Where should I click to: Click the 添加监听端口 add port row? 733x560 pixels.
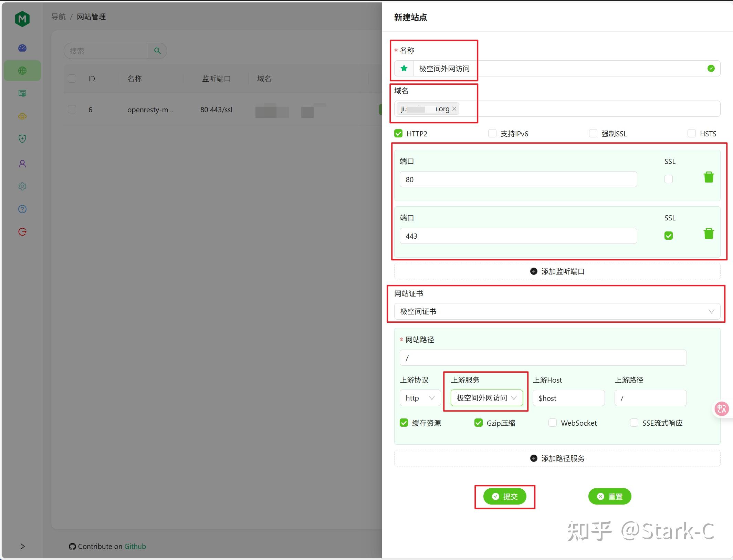point(556,271)
